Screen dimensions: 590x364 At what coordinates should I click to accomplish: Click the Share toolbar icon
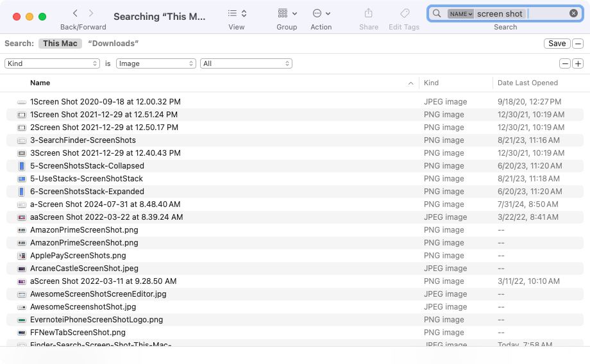pyautogui.click(x=368, y=13)
